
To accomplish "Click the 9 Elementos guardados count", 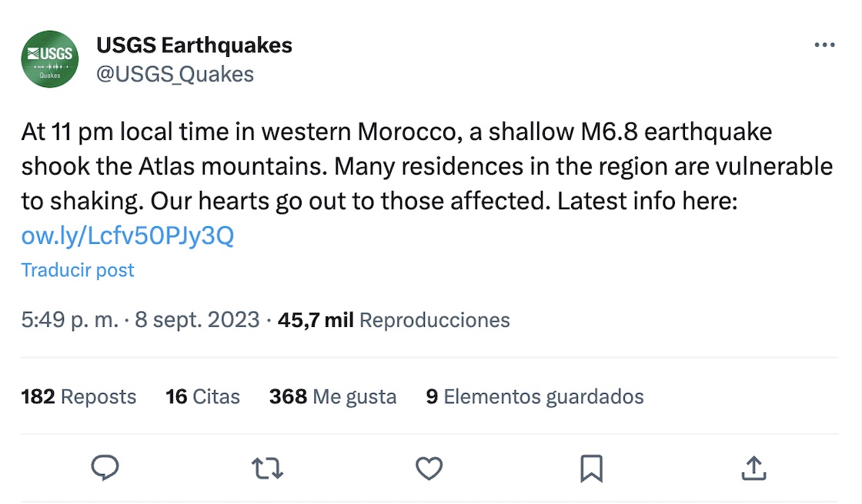I will coord(535,397).
